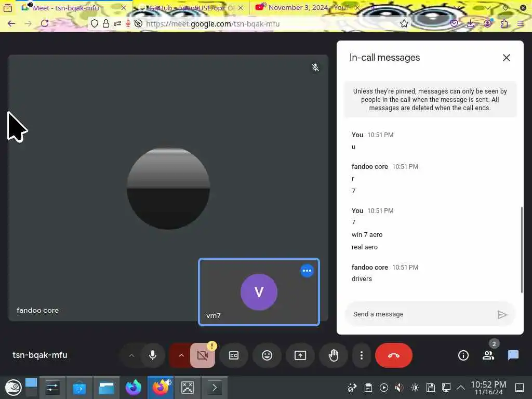Show site security info via the padlock icon
Screen dimensions: 532x399
(x=106, y=23)
